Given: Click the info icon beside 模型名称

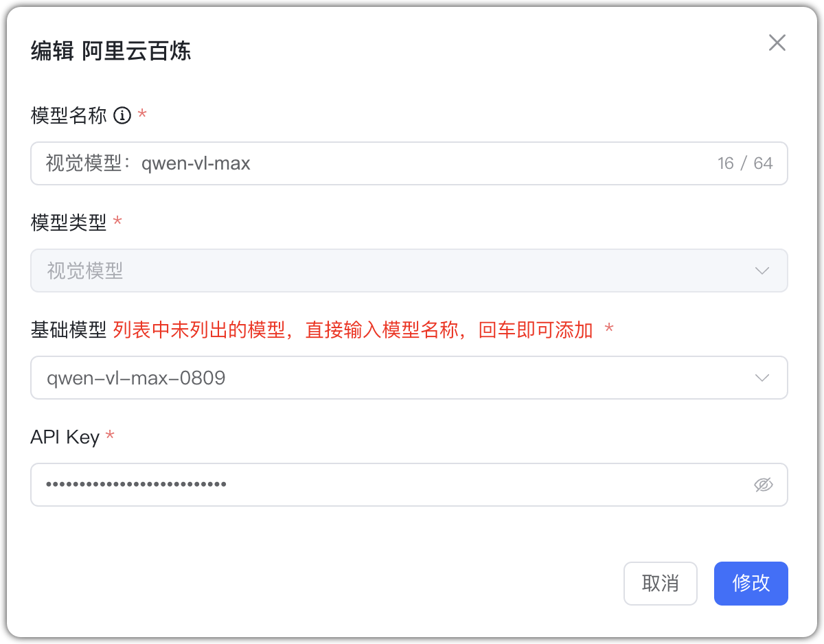Looking at the screenshot, I should coord(122,115).
